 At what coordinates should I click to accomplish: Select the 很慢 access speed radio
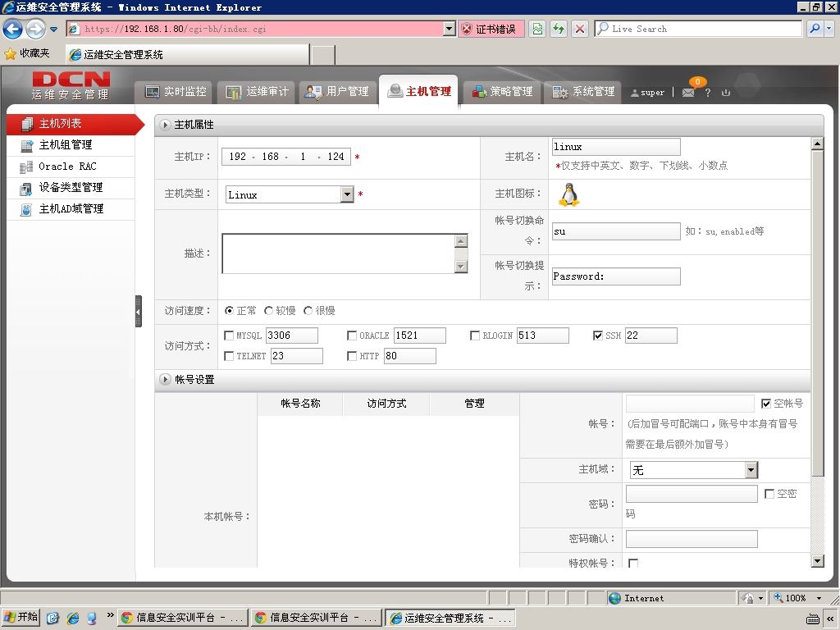308,311
